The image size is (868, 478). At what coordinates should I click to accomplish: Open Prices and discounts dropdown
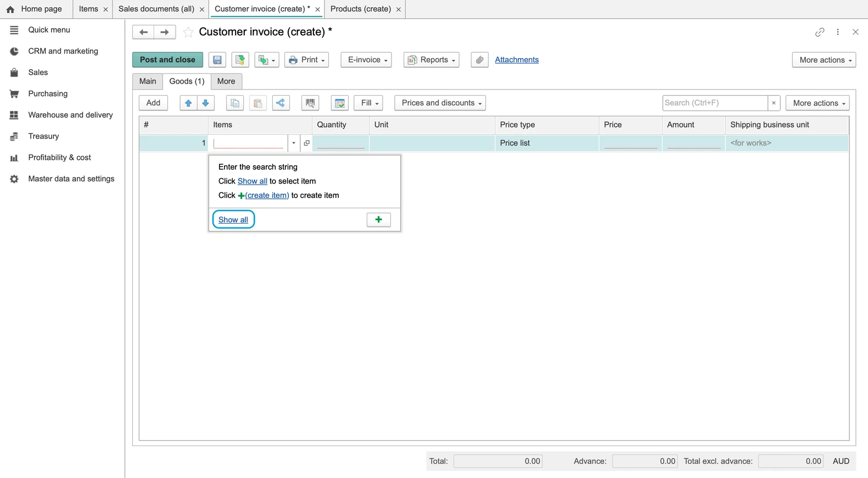click(x=440, y=103)
